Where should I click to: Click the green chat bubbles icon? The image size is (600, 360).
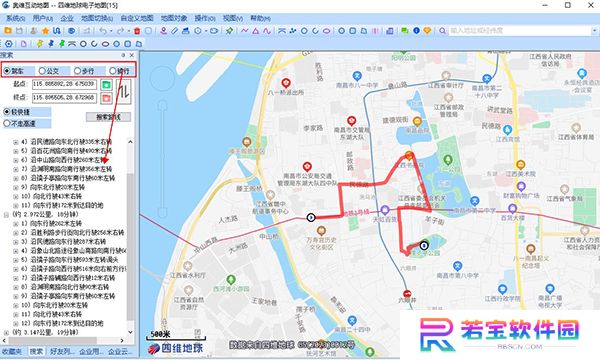point(405,31)
